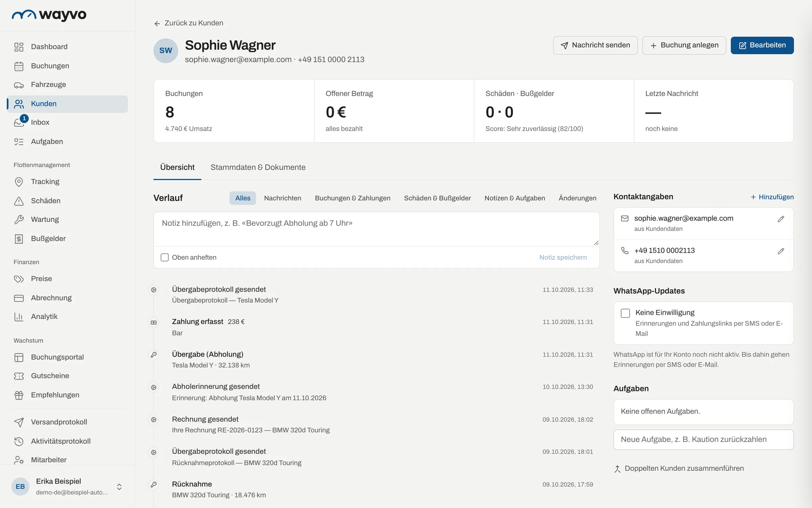Filter Verlauf by Änderungen

577,198
